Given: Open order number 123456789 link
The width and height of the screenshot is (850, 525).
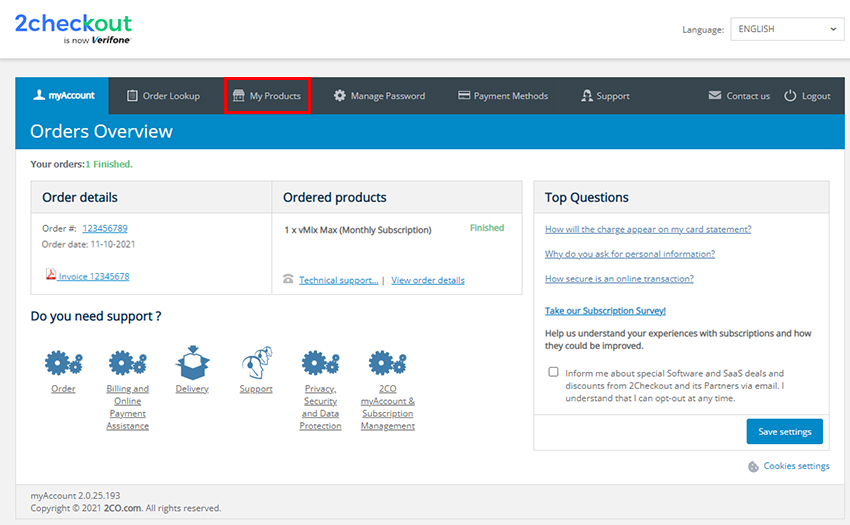Looking at the screenshot, I should coord(105,228).
